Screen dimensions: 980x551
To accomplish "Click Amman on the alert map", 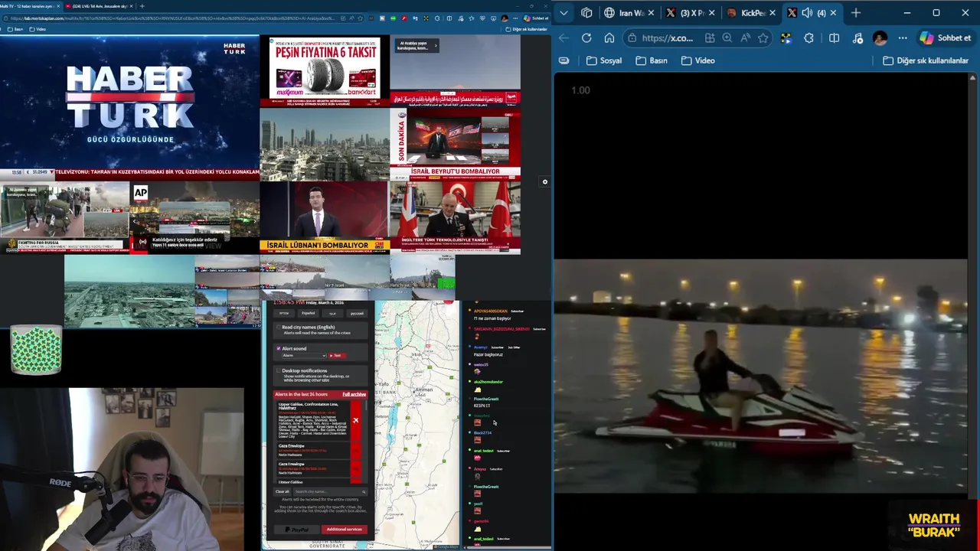I will 423,390.
